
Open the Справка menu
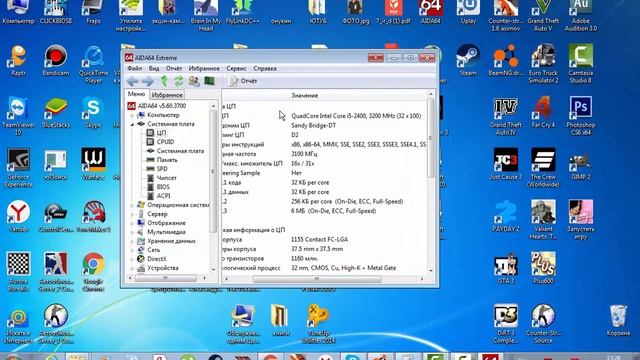coord(265,68)
